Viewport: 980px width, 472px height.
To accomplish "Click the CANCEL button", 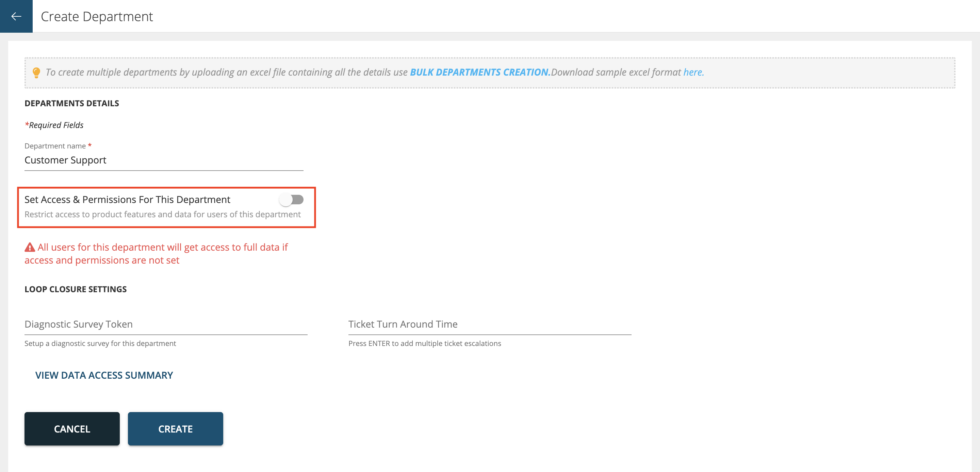I will pos(72,429).
